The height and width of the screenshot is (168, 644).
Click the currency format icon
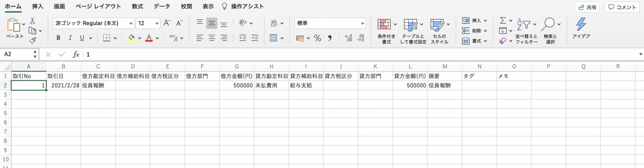(x=300, y=39)
